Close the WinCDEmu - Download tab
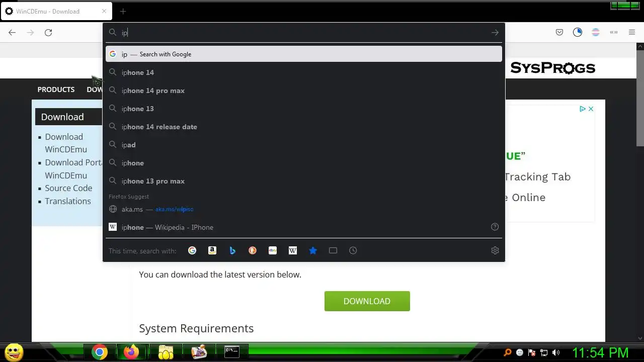Screen dimensions: 644x362 [104, 11]
